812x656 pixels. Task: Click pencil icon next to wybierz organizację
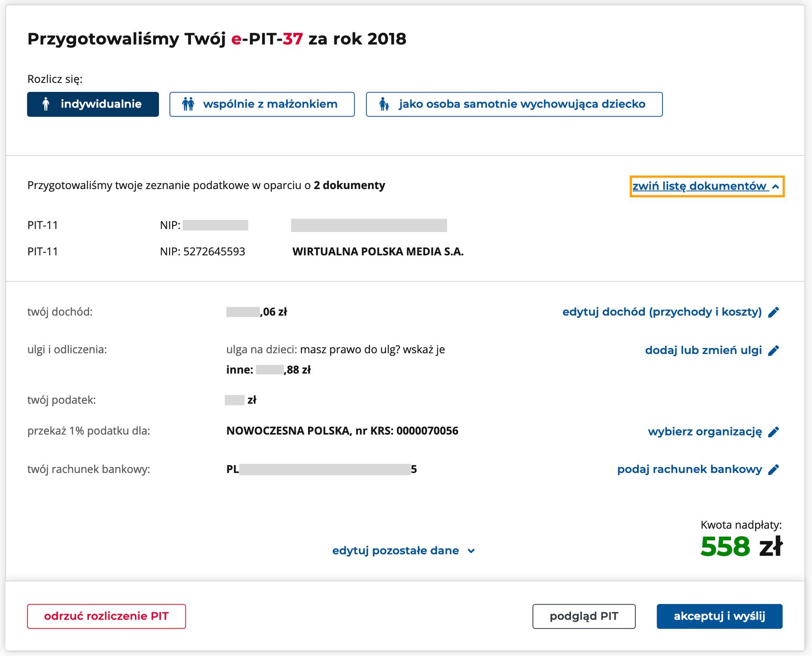(773, 432)
